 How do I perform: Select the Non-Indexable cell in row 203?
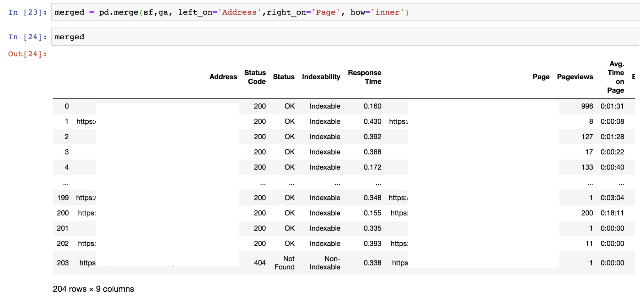[325, 263]
